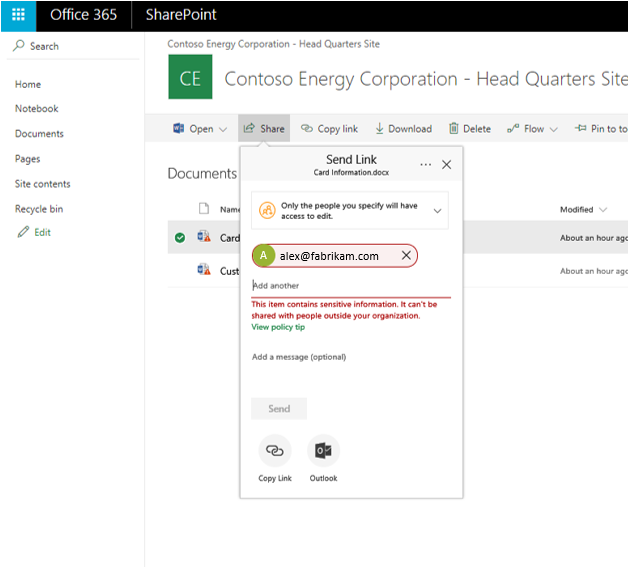Remove alex@fabrikam.com recipient

406,255
